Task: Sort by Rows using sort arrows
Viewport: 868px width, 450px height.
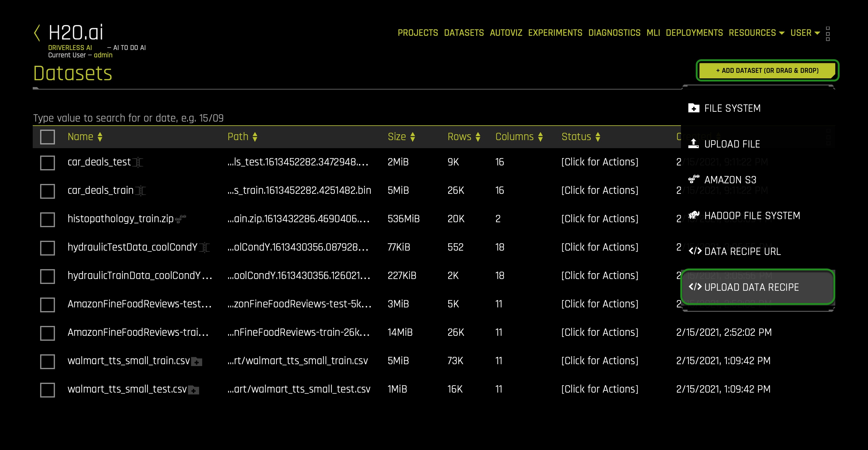Action: 478,137
